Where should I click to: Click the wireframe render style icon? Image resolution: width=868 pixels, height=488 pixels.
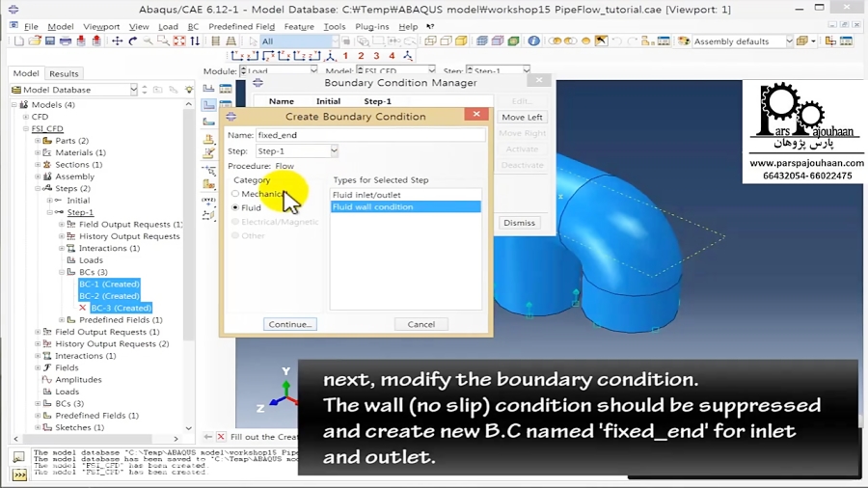point(431,41)
